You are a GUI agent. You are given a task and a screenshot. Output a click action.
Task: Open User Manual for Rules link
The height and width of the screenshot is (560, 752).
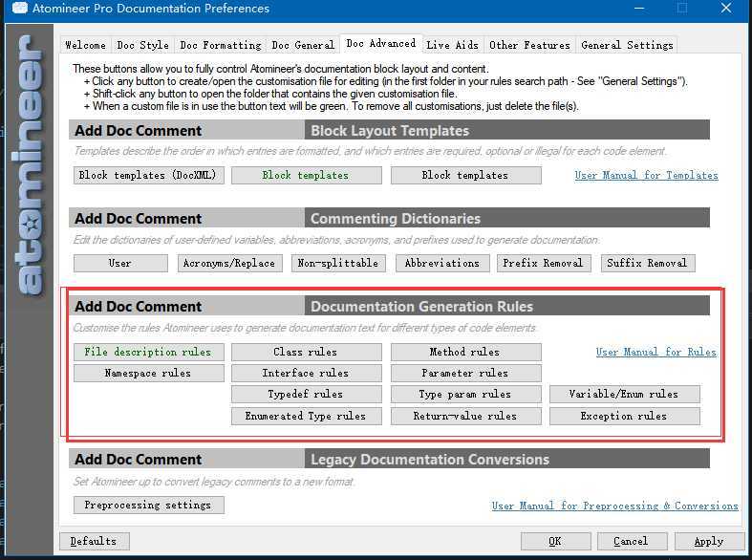(x=655, y=352)
